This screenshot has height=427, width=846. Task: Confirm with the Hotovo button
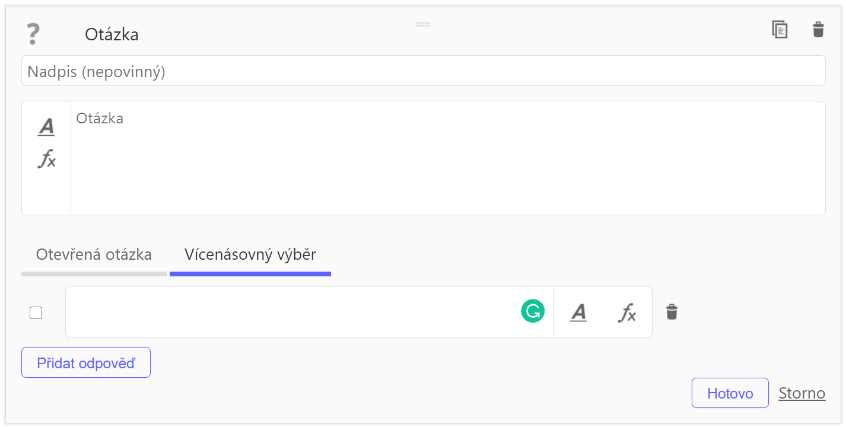pyautogui.click(x=730, y=393)
